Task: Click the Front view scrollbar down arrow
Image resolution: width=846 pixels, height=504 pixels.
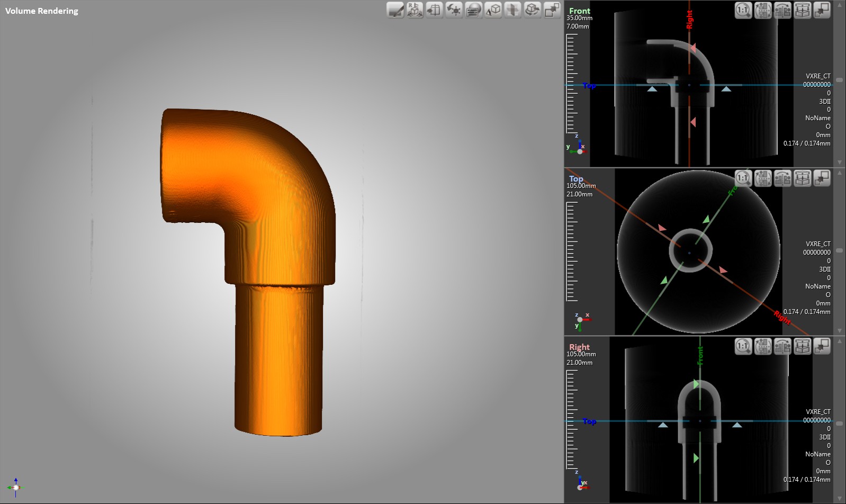Action: click(x=840, y=162)
